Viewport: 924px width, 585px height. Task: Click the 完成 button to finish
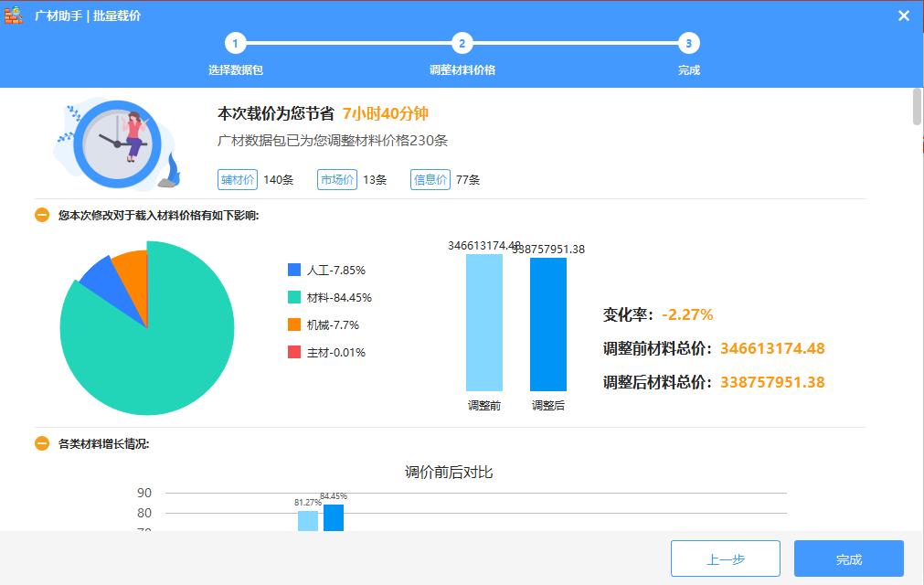click(848, 558)
